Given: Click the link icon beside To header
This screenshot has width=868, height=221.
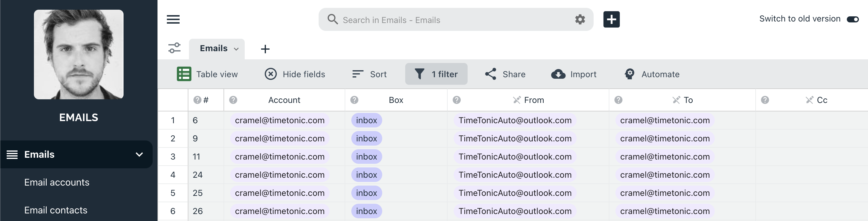Looking at the screenshot, I should coord(676,100).
